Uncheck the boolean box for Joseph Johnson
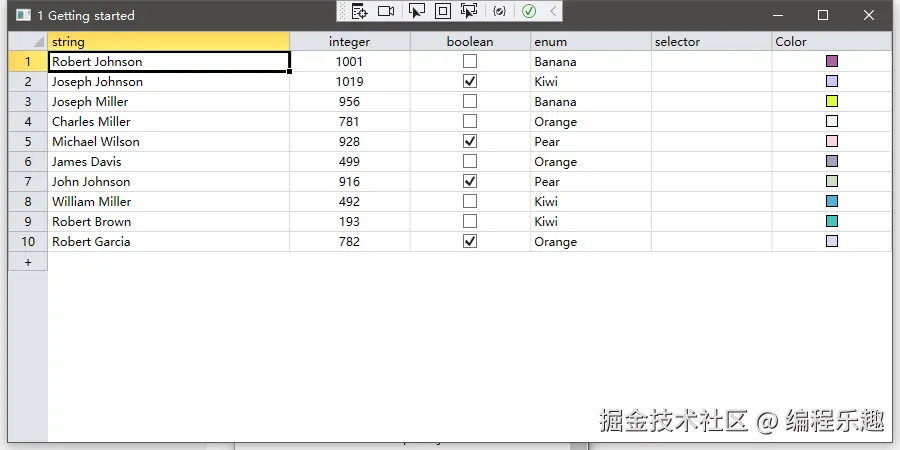This screenshot has height=450, width=900. click(x=470, y=82)
